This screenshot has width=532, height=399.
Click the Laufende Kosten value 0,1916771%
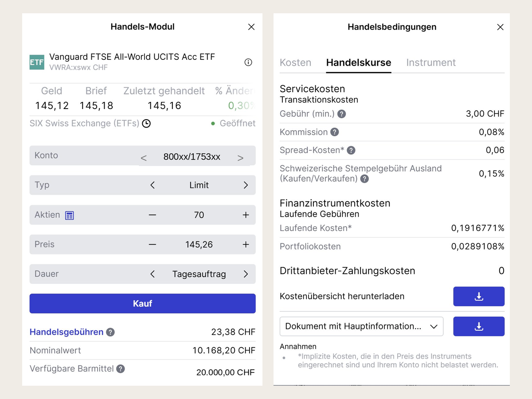click(478, 228)
